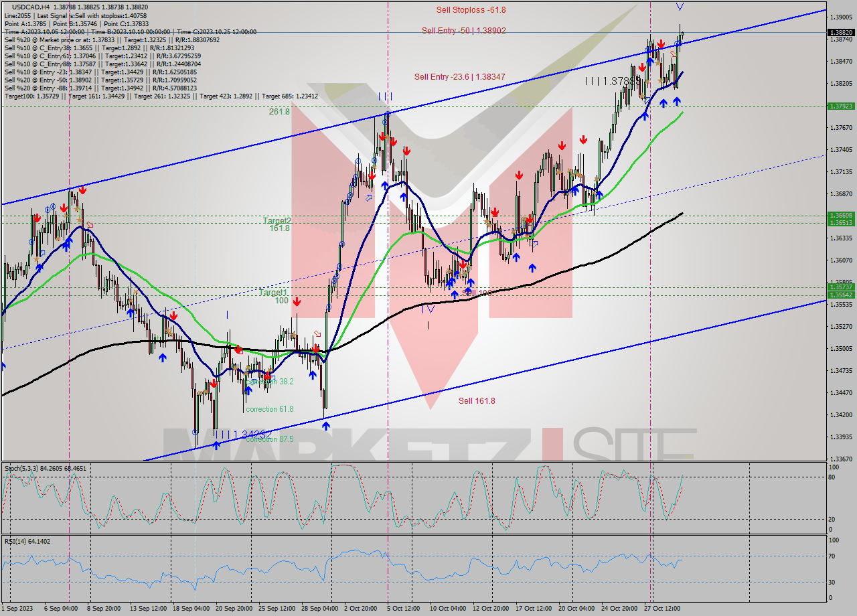The image size is (857, 616).
Task: Click the RSI(14) 64.1402 indicator label
Action: 27,542
